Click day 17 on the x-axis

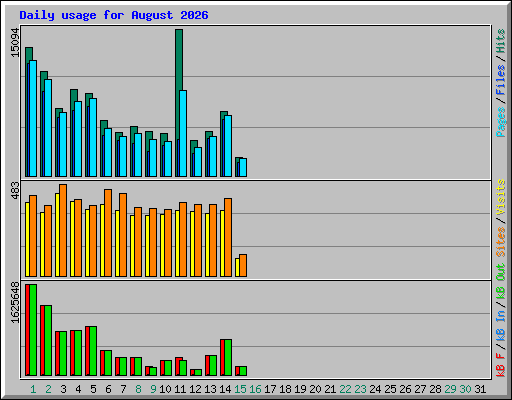point(270,389)
